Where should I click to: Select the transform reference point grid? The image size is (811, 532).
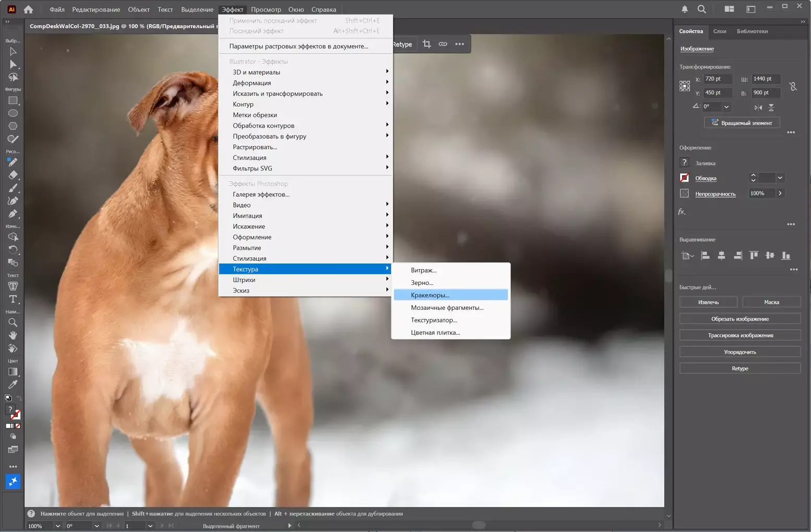685,86
